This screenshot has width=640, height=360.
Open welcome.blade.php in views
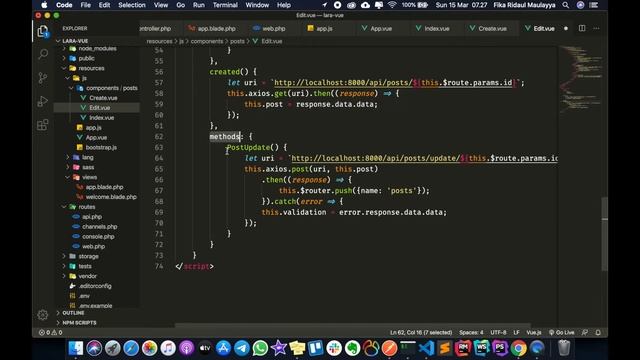pos(111,197)
